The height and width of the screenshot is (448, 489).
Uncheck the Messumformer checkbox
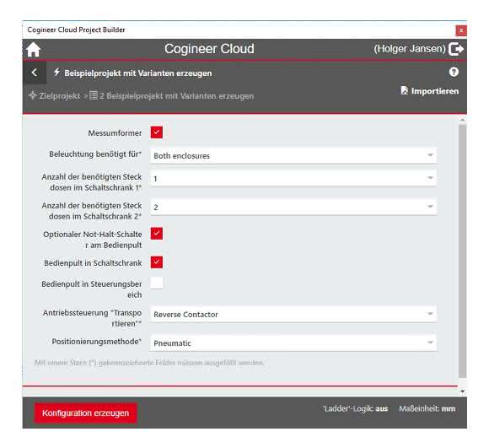pyautogui.click(x=157, y=132)
